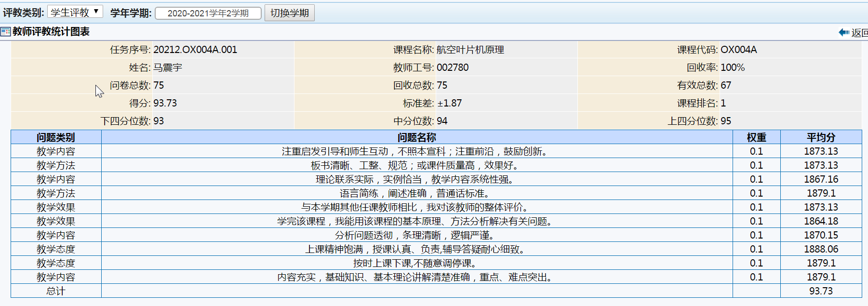Click teacher ID 002780
The image size is (868, 306).
453,67
